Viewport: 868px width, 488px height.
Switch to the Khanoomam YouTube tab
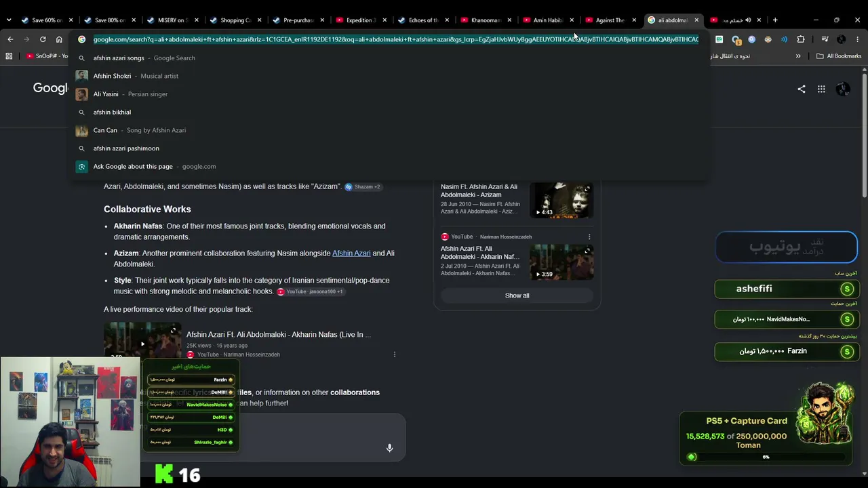(486, 20)
